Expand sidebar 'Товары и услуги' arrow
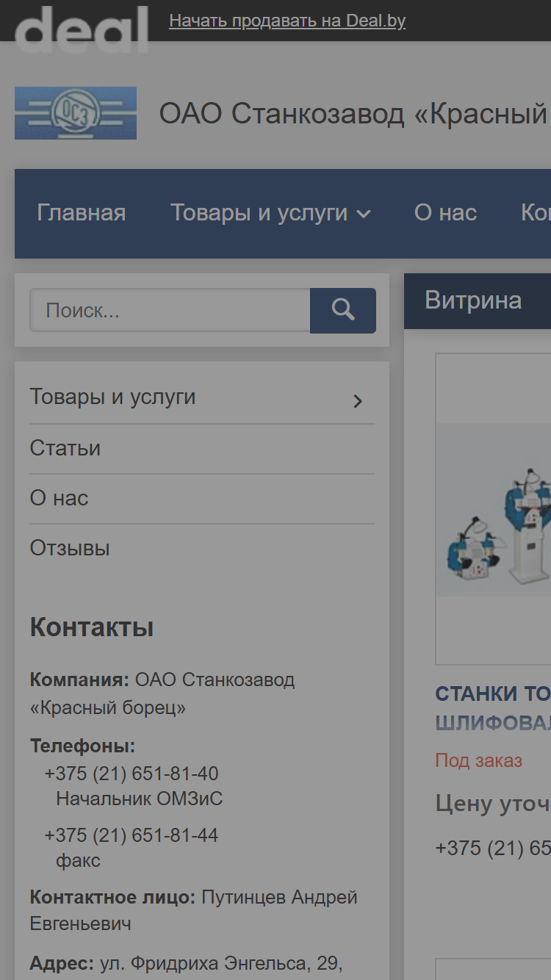Screen dimensions: 551x980 358,401
